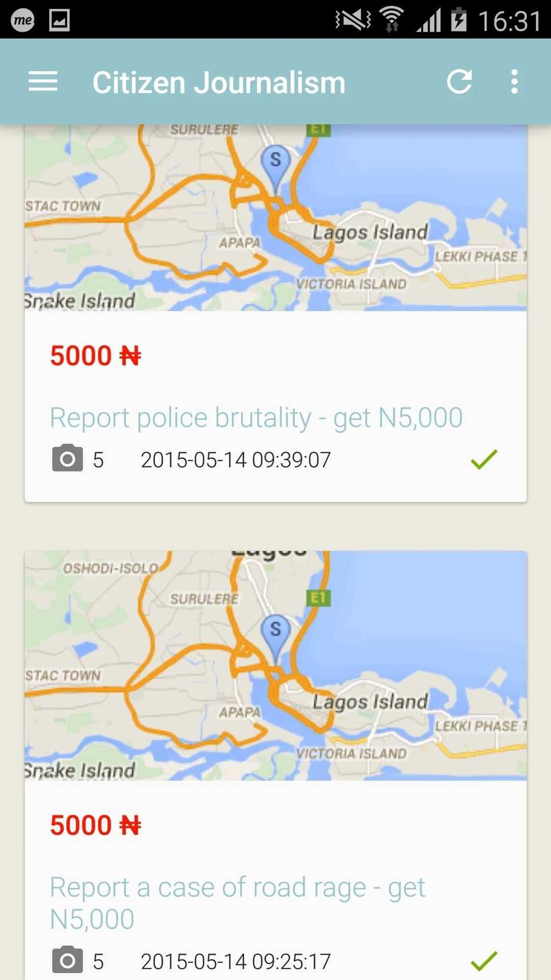Image resolution: width=551 pixels, height=980 pixels.
Task: Open the three-dot overflow menu
Action: (x=514, y=81)
